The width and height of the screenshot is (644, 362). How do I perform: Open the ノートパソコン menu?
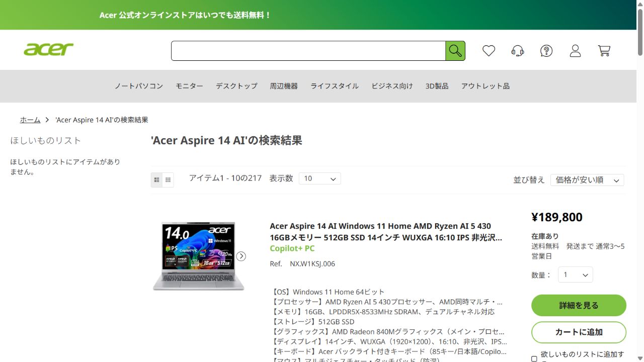tap(139, 86)
